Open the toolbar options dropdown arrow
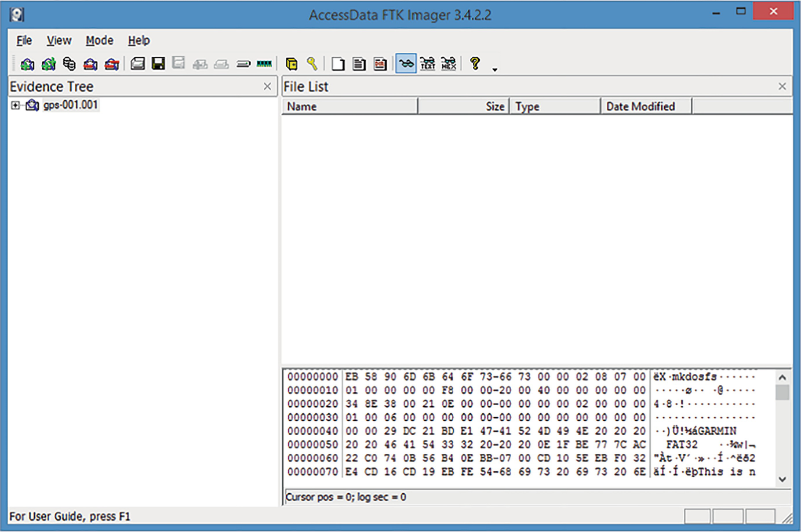This screenshot has height=532, width=801. [x=495, y=70]
